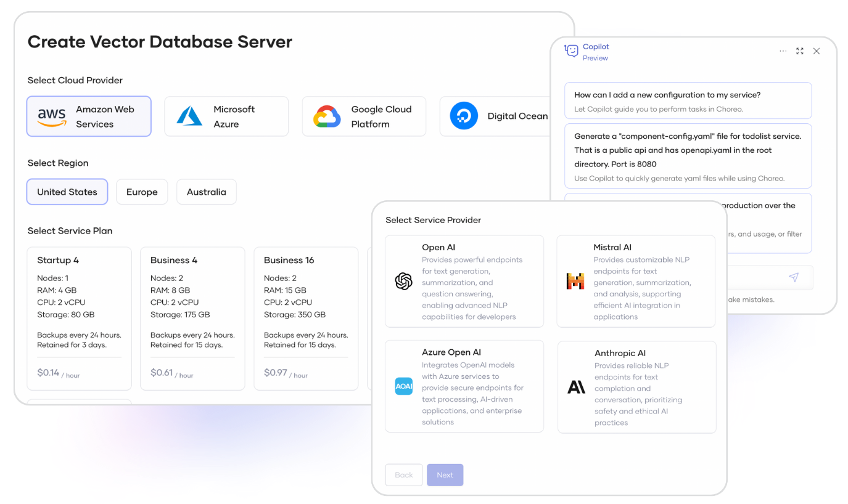Click the Next button

[x=445, y=475]
